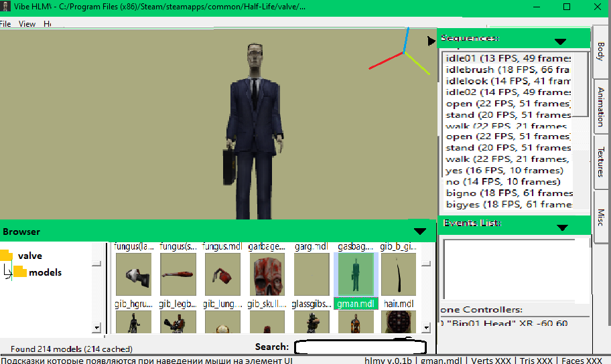Screen dimensions: 611x364
Task: Select the idle01 sequence
Action: pyautogui.click(x=508, y=58)
